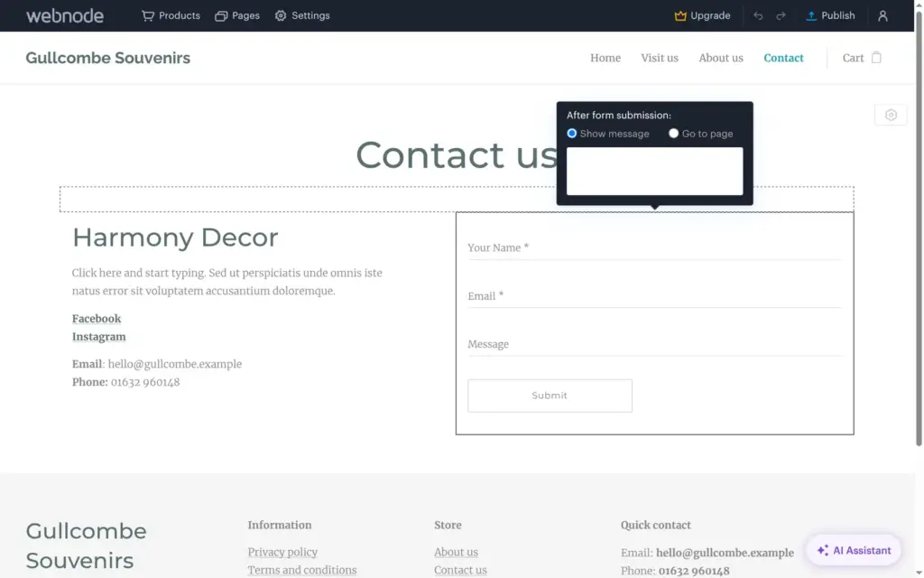
Task: Go to the Home page
Action: point(605,58)
